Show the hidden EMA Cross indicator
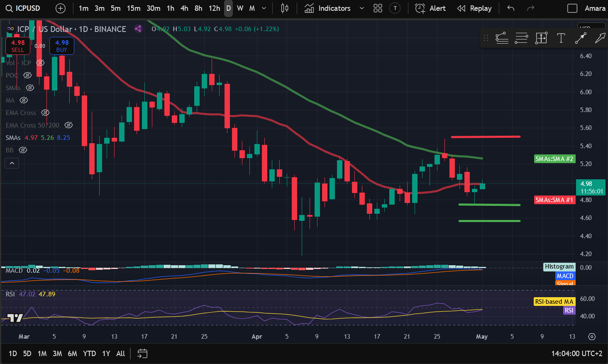This screenshot has height=364, width=608. [45, 112]
